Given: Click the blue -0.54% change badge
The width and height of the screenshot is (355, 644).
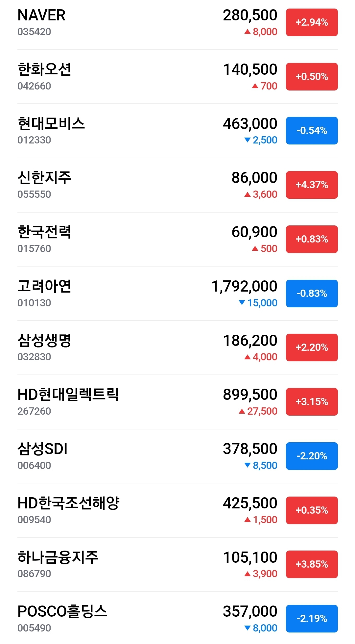Looking at the screenshot, I should tap(312, 131).
